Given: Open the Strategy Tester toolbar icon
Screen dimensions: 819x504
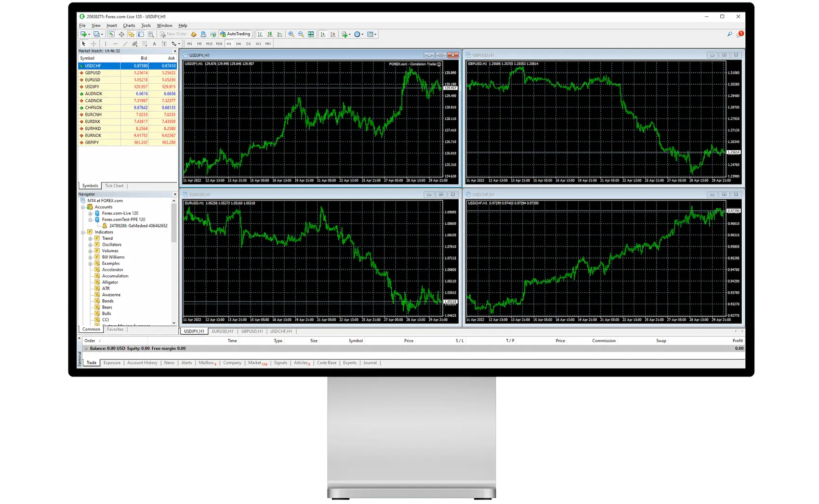Looking at the screenshot, I should [151, 34].
